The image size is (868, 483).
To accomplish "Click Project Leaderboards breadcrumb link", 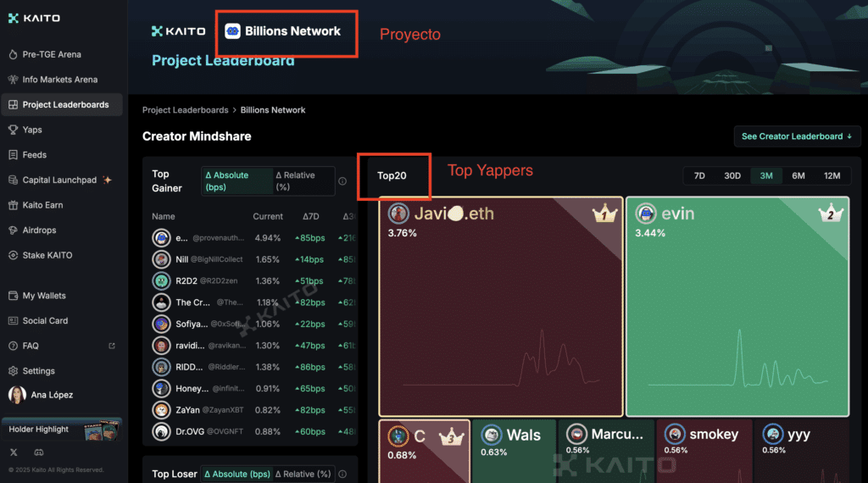I will [186, 110].
